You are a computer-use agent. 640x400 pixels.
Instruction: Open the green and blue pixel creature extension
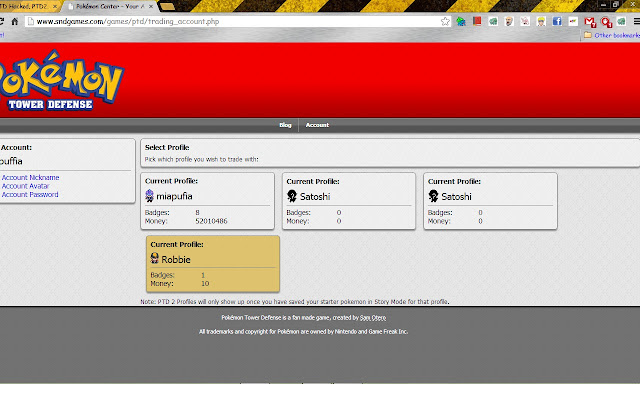tap(461, 21)
